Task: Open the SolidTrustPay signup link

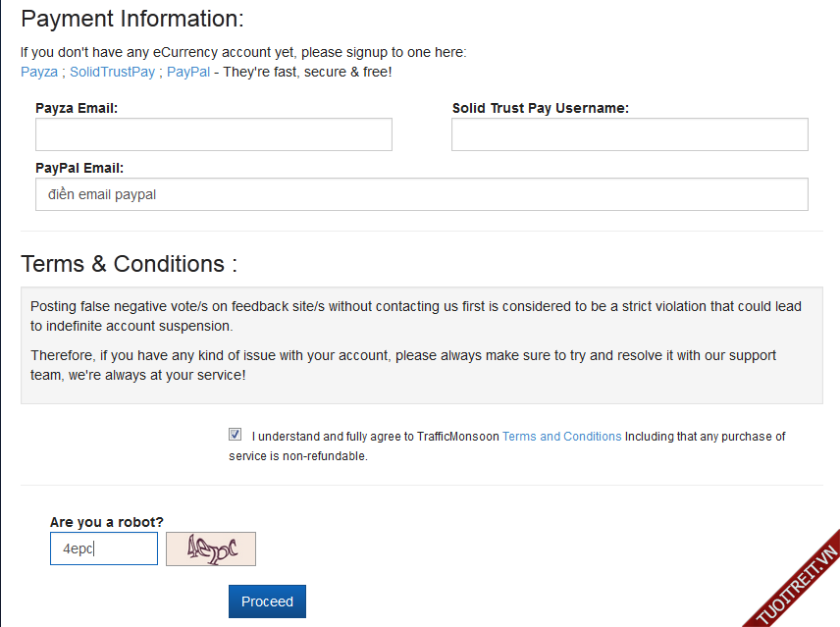Action: [112, 72]
